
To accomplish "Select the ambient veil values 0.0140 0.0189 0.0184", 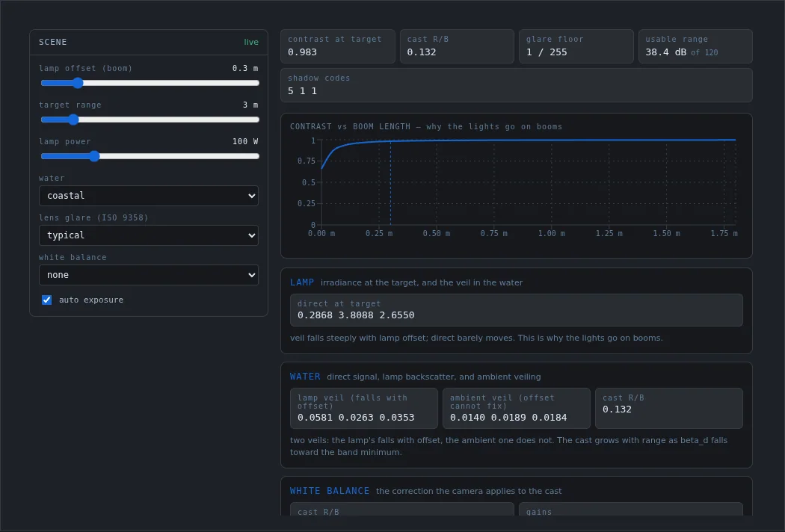I will (508, 418).
